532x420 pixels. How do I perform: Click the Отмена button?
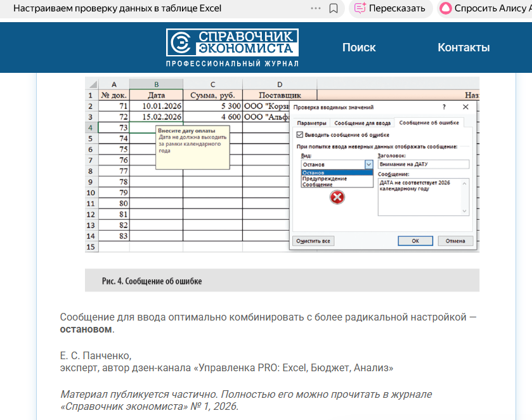click(x=455, y=241)
